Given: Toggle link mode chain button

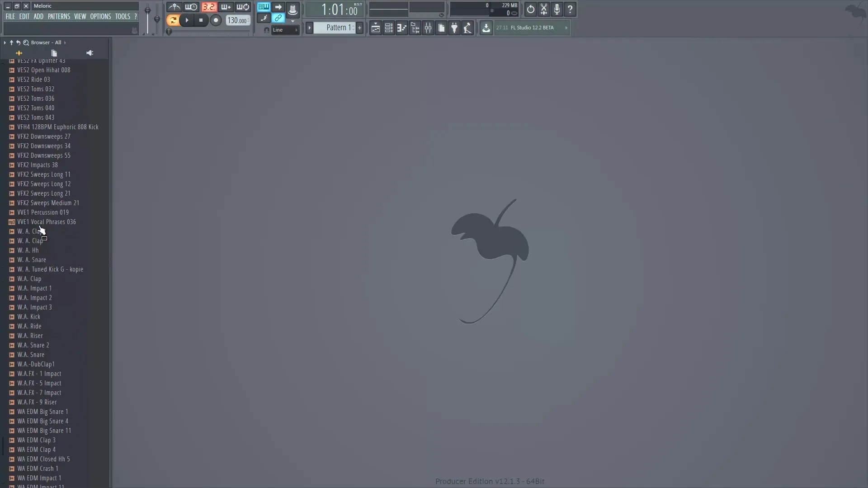Looking at the screenshot, I should 278,18.
